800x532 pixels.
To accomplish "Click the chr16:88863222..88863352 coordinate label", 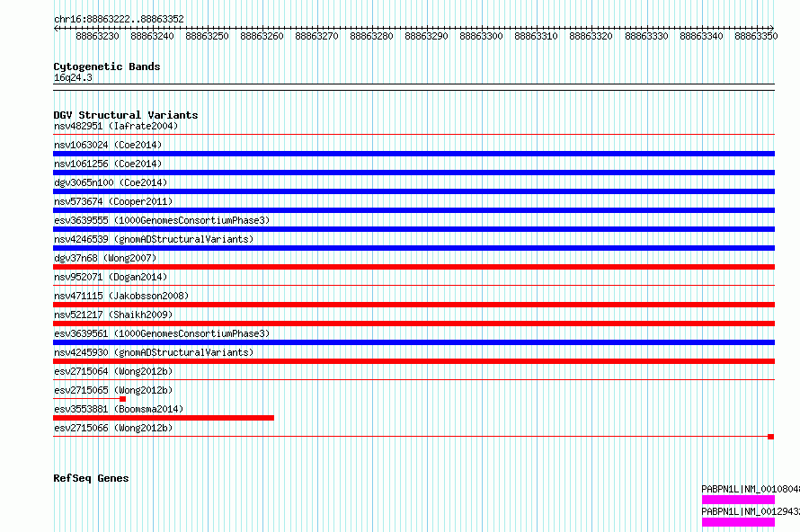I will [119, 19].
